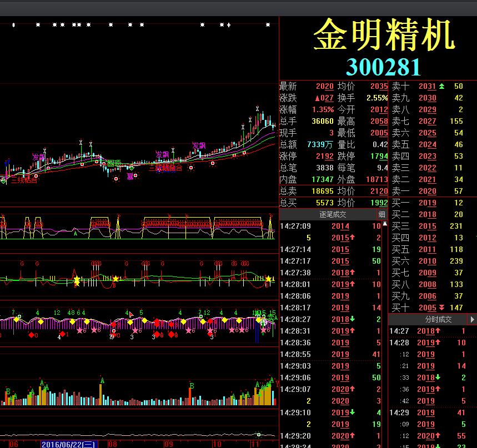Click the 跌停 limit-down value 1794
This screenshot has width=477, height=448.
[379, 157]
